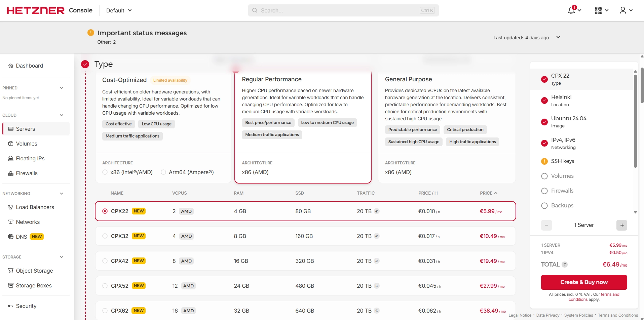Image resolution: width=644 pixels, height=320 pixels.
Task: Open the Default project dropdown
Action: (119, 10)
